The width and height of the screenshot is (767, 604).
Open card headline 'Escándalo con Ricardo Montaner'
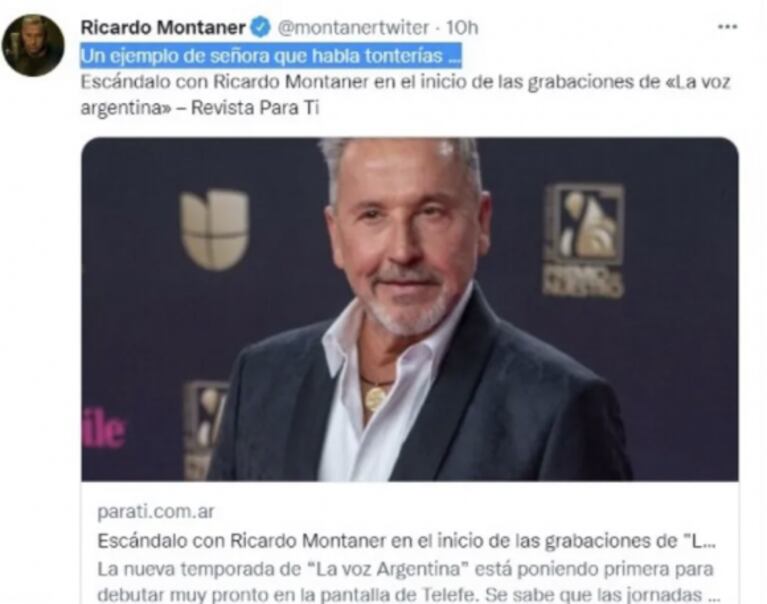[406, 541]
